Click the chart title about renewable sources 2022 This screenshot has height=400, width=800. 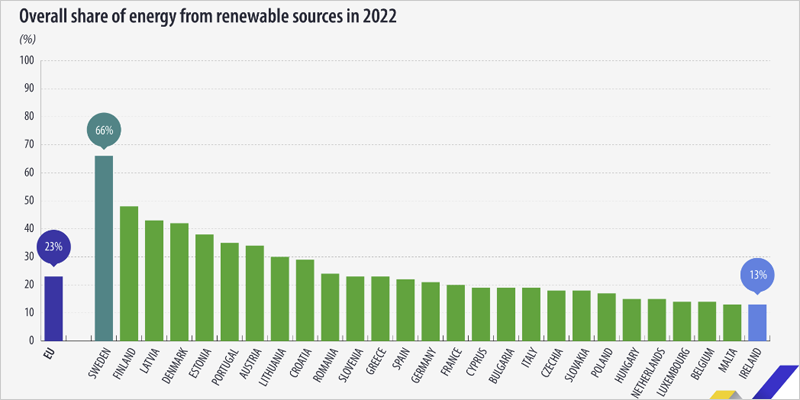pyautogui.click(x=208, y=17)
